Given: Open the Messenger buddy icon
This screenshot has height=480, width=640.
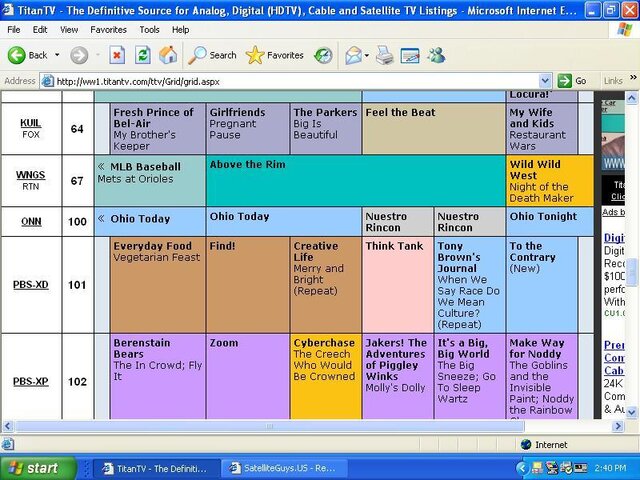Looking at the screenshot, I should (436, 55).
